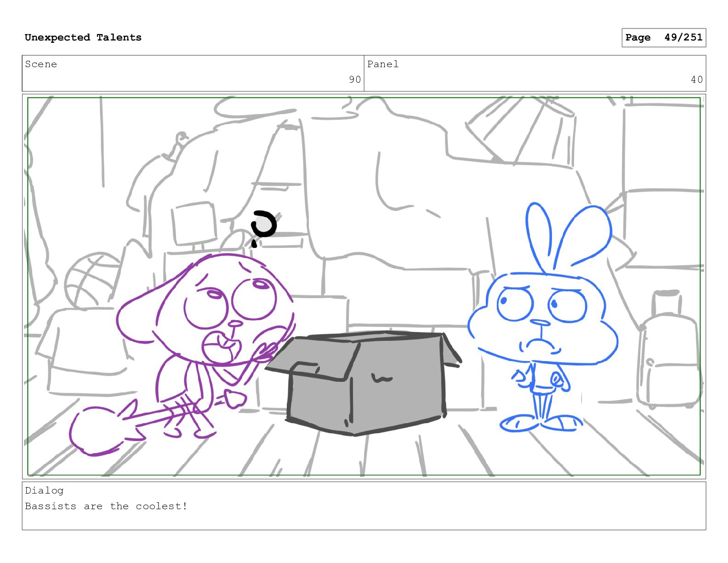Click the panel number '40'
Screen dimensions: 728x563
[697, 80]
